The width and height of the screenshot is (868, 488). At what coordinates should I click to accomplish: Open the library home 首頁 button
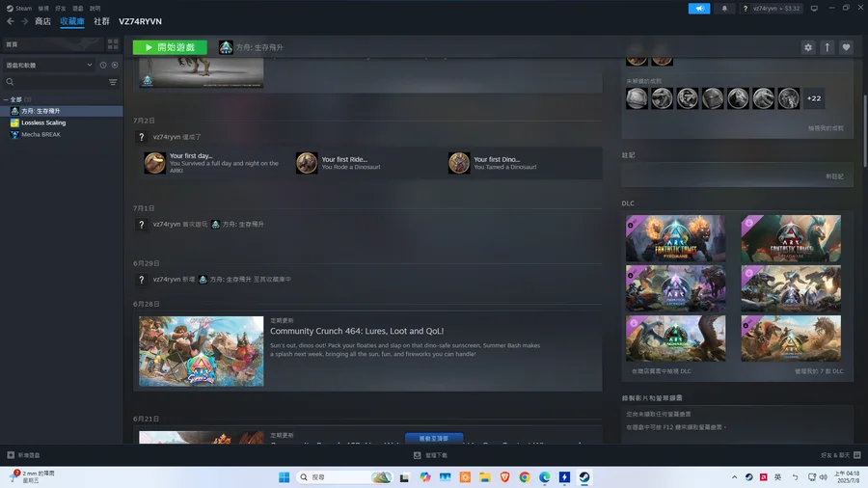click(53, 44)
